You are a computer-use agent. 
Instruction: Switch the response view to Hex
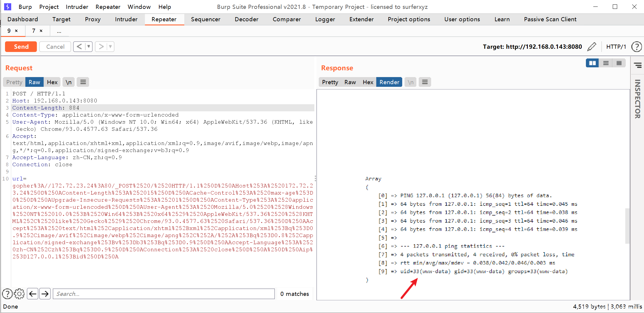pyautogui.click(x=368, y=82)
